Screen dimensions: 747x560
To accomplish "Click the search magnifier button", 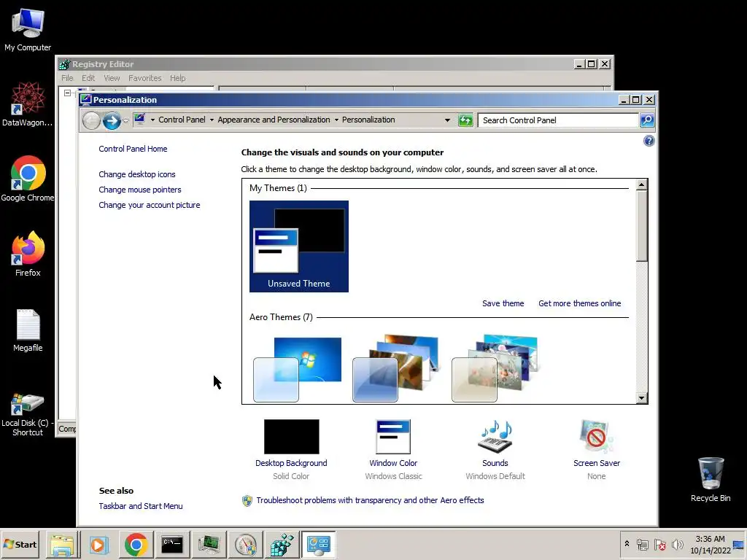I will tap(647, 120).
